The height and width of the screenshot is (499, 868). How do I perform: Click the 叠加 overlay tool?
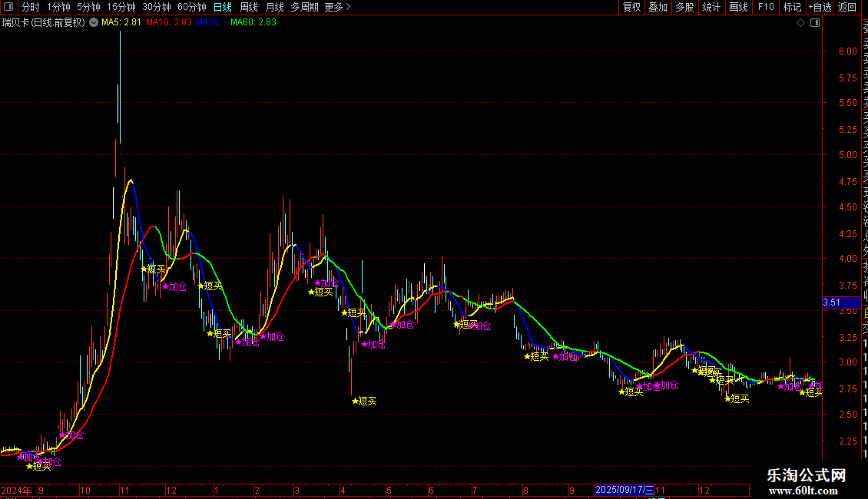click(x=658, y=7)
